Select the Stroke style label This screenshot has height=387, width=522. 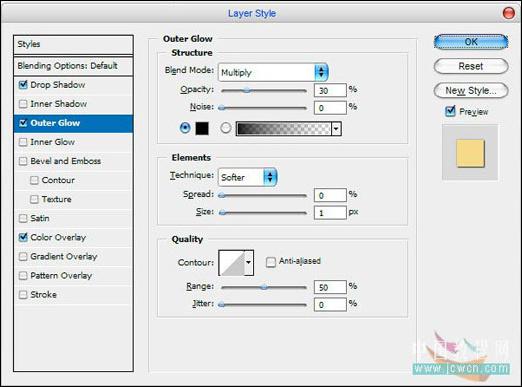point(43,295)
